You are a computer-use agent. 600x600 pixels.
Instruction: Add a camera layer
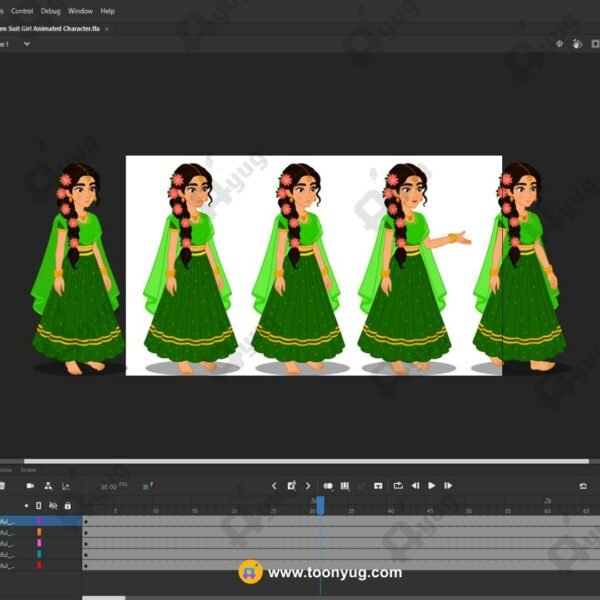point(30,486)
